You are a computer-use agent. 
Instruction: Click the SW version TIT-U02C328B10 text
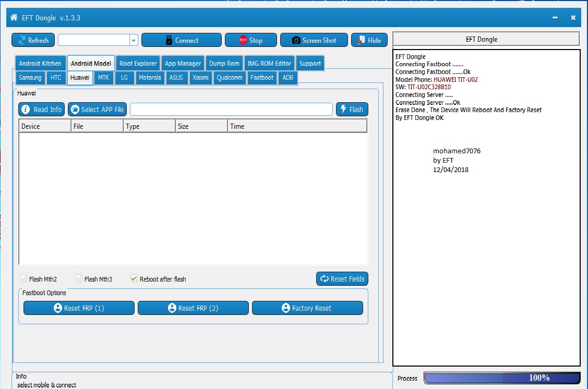(429, 87)
